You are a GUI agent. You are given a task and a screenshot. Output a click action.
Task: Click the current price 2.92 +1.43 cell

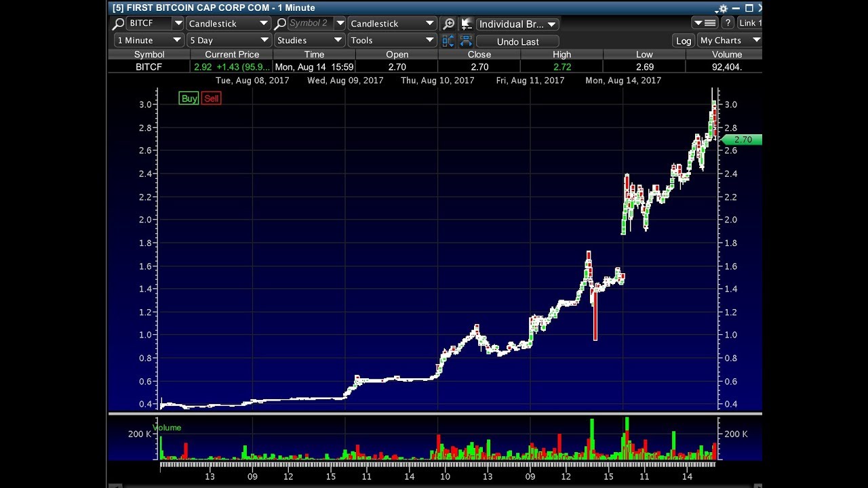tap(232, 66)
